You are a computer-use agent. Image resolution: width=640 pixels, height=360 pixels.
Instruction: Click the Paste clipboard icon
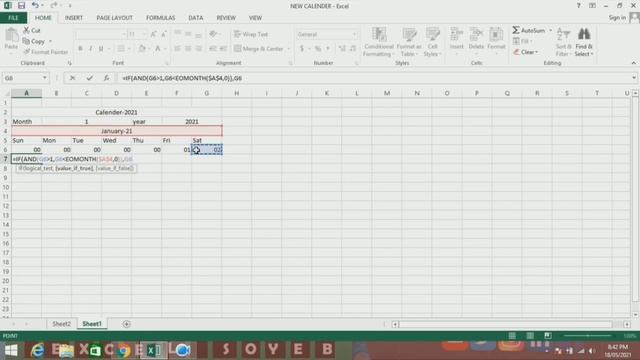(11, 36)
